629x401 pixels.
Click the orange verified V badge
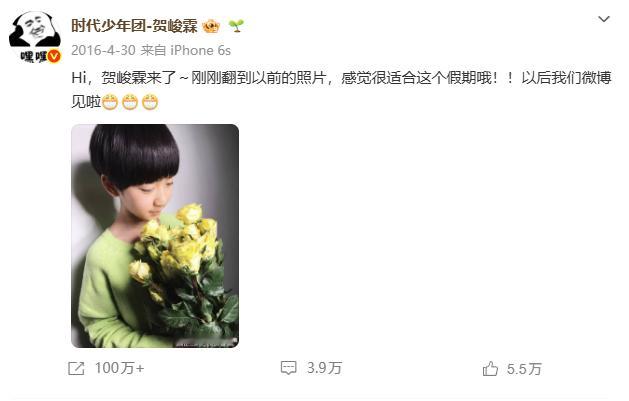click(54, 56)
